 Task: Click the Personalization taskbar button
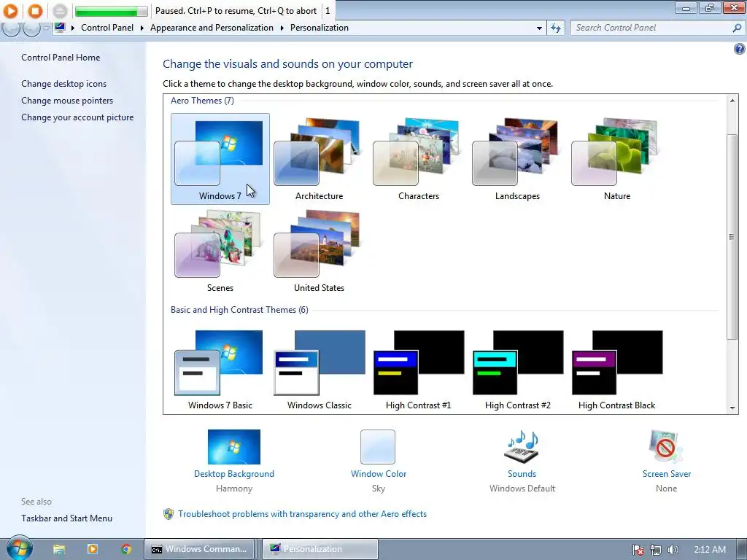(x=320, y=549)
